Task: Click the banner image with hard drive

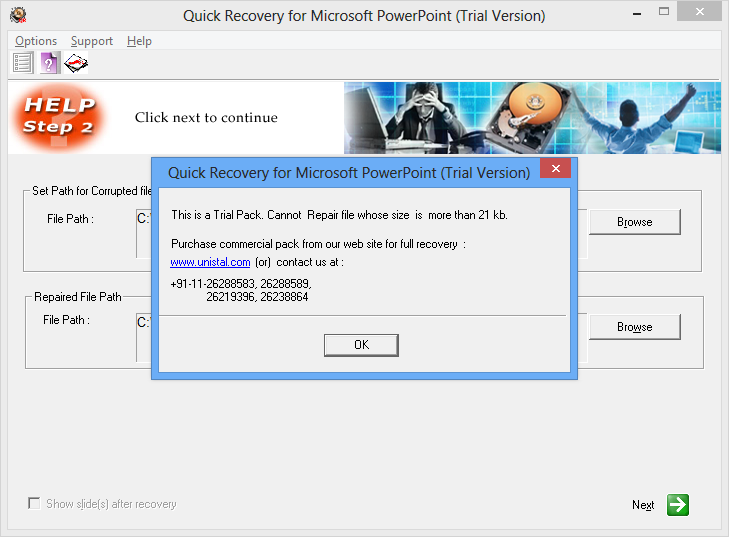Action: pos(532,118)
